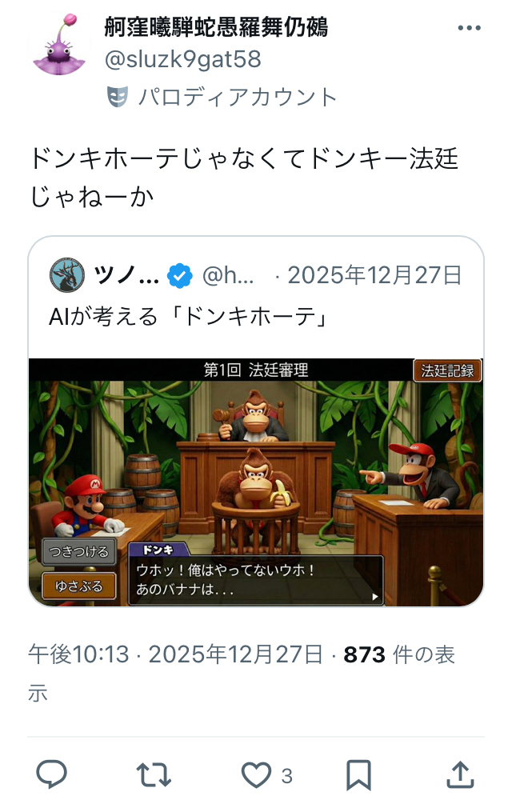
Task: Open the quoted user's deer avatar
Action: pyautogui.click(x=66, y=275)
